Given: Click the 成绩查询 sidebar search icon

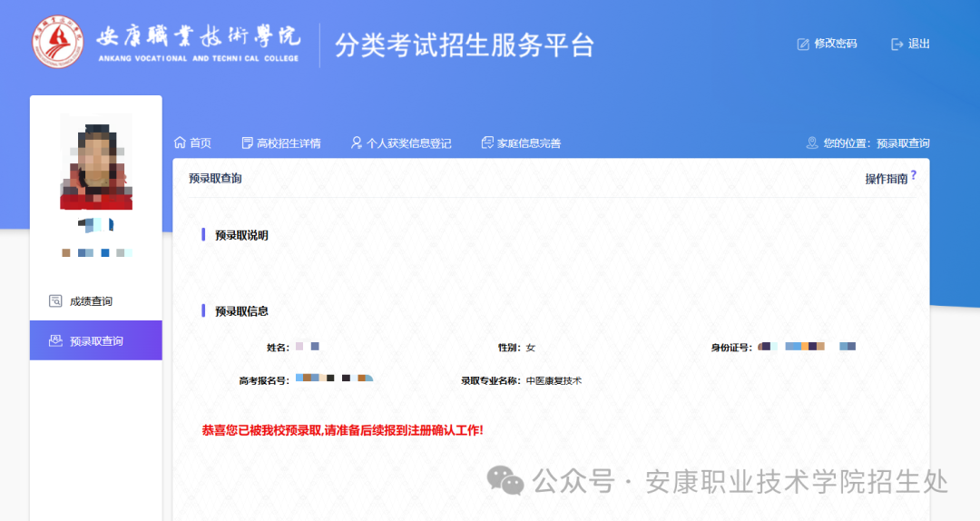Looking at the screenshot, I should pos(55,301).
